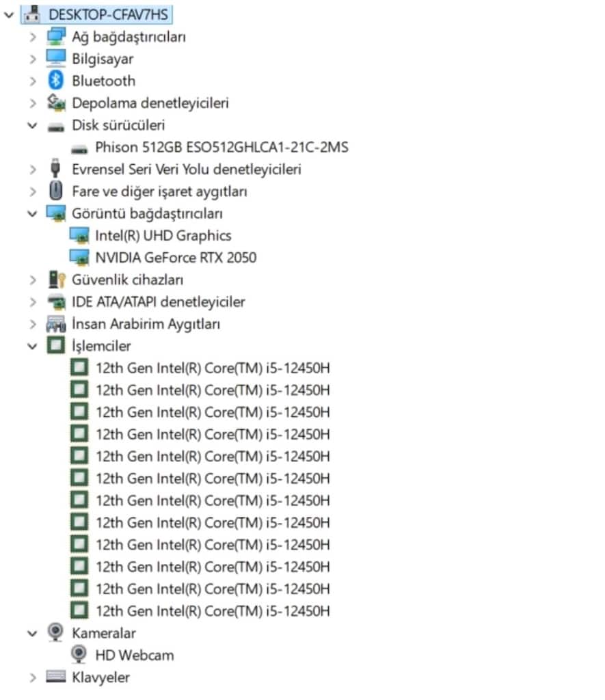
Task: Select the İşlemciler label
Action: 101,347
